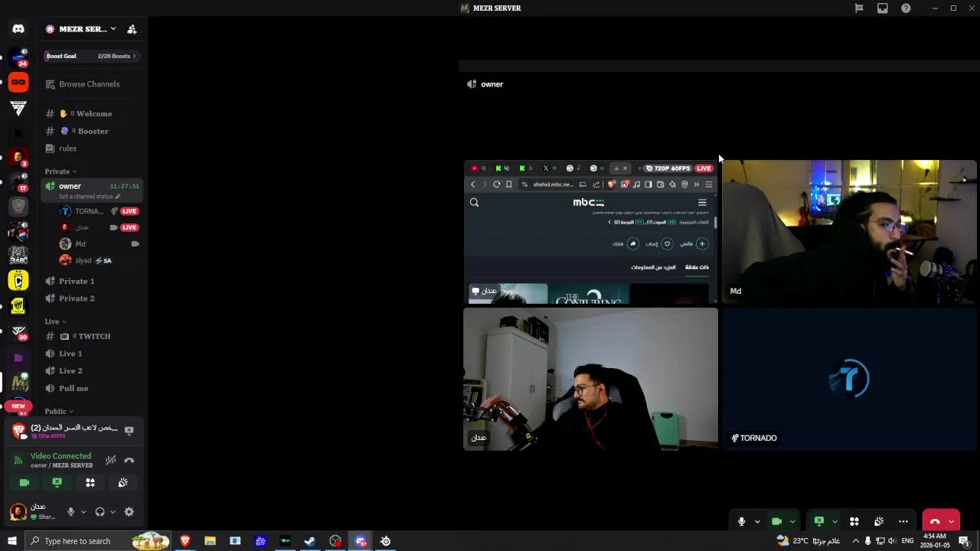980x551 pixels.
Task: Open the server icon with 24 badge
Action: (18, 57)
